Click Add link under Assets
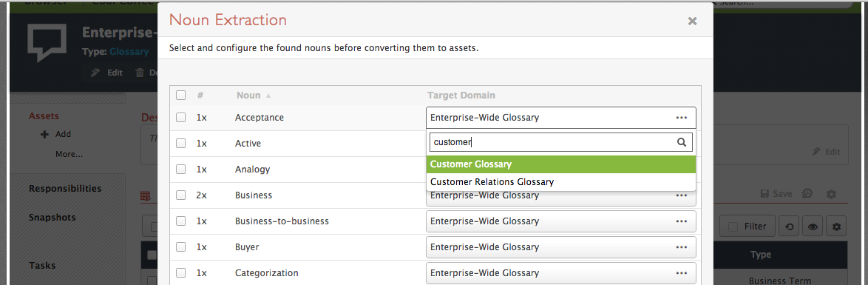Image resolution: width=868 pixels, height=285 pixels. coord(63,134)
